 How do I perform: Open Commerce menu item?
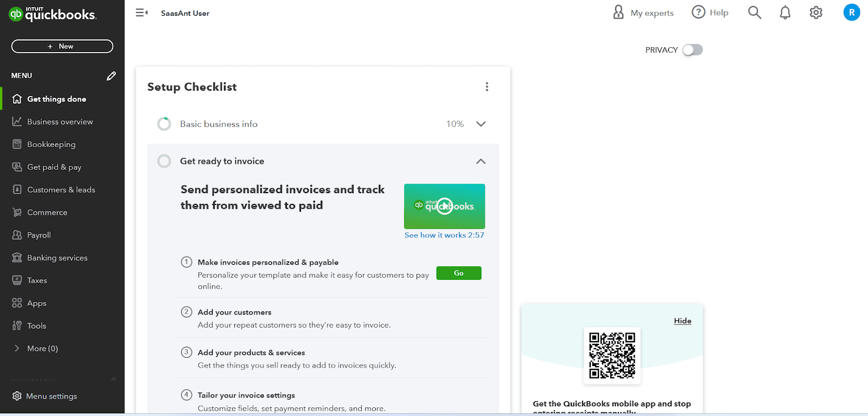pos(47,212)
